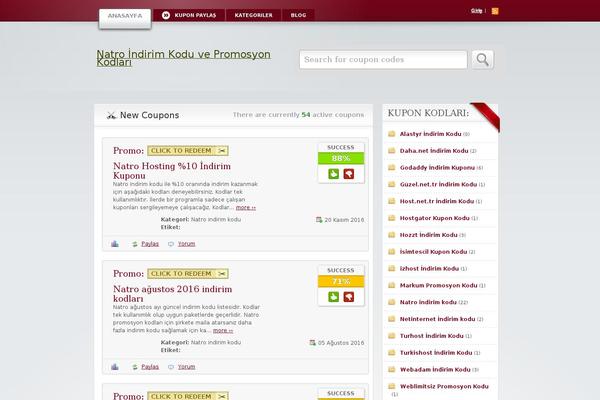Open izhost İndirim Kodu category

pos(429,269)
